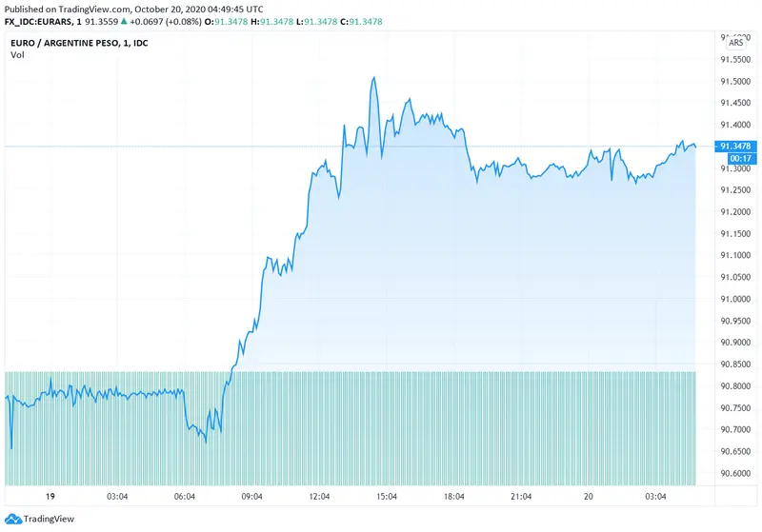Click the date 19 marker on time axis

[x=50, y=496]
